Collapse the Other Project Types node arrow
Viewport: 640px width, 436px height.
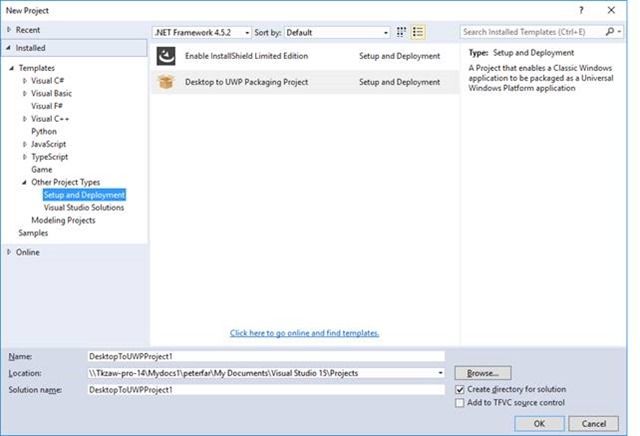[24, 182]
